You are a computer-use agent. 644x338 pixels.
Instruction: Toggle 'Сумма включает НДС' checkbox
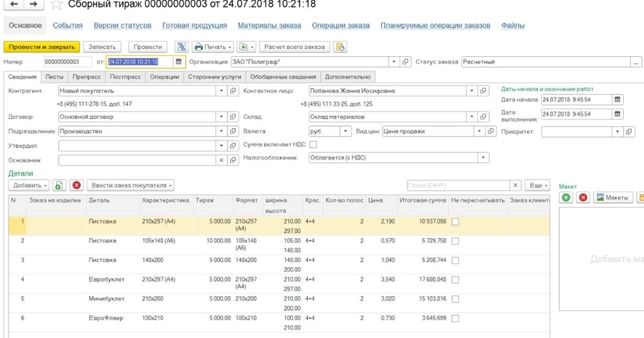[x=313, y=145]
